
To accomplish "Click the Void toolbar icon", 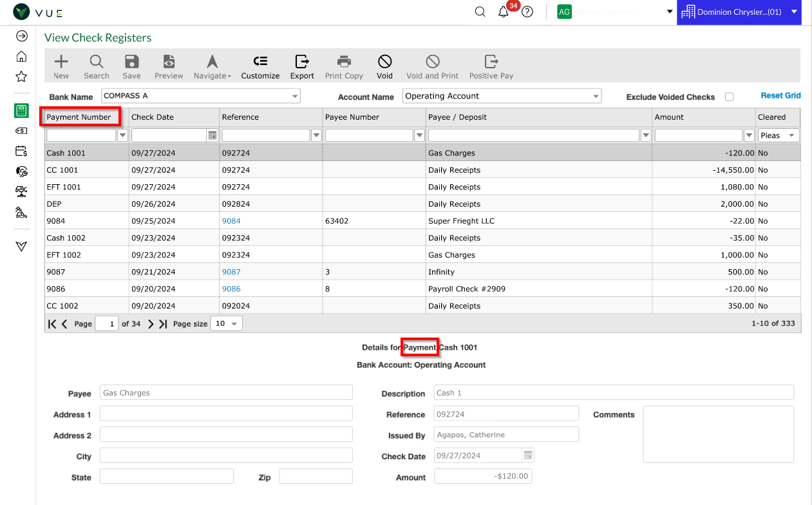I will pyautogui.click(x=384, y=62).
